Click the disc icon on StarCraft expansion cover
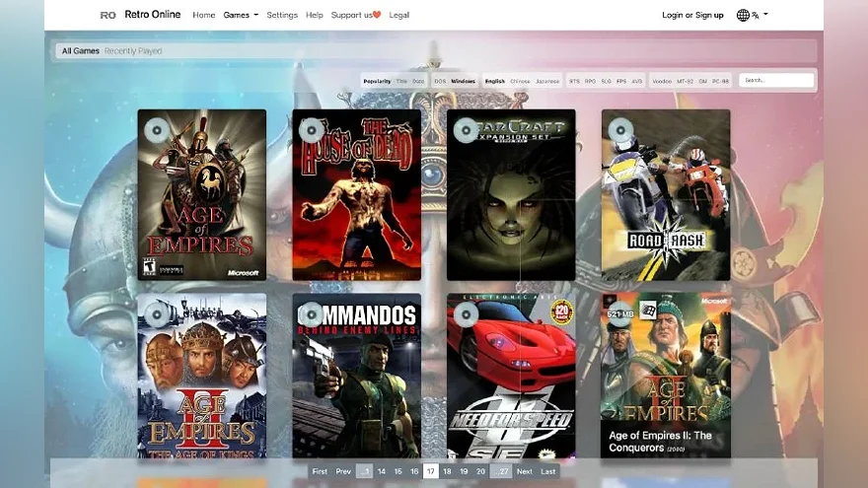This screenshot has height=488, width=868. click(x=467, y=130)
